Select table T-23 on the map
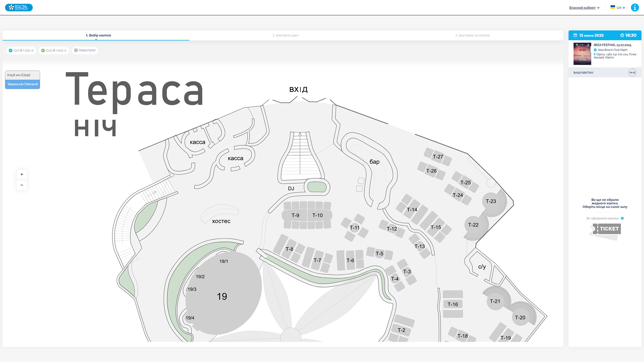This screenshot has height=362, width=644. pyautogui.click(x=491, y=201)
